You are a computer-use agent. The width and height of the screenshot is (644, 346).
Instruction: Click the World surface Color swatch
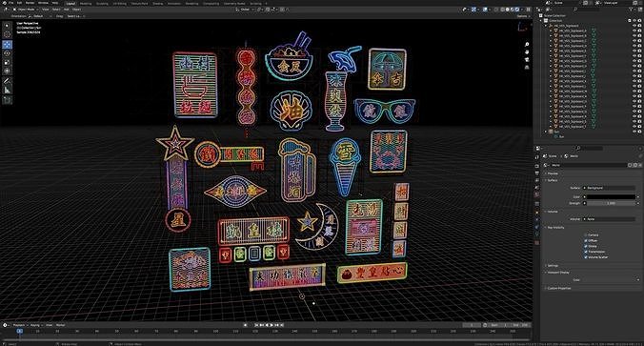click(x=612, y=197)
